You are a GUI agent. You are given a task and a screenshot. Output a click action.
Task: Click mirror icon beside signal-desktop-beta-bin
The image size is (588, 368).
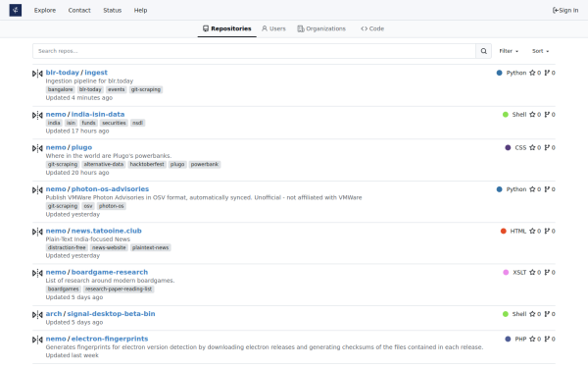[x=37, y=315]
